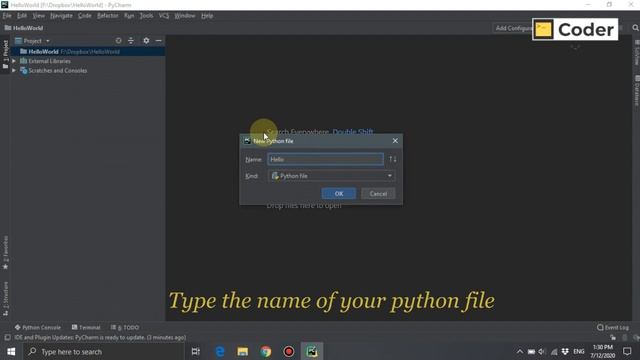
Task: Click the lock icon in status bar
Action: 613,338
